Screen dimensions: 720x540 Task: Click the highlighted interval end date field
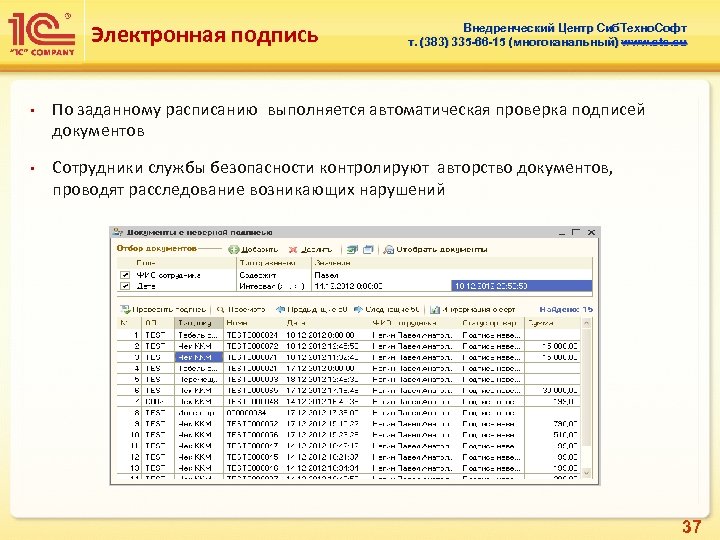pos(522,286)
